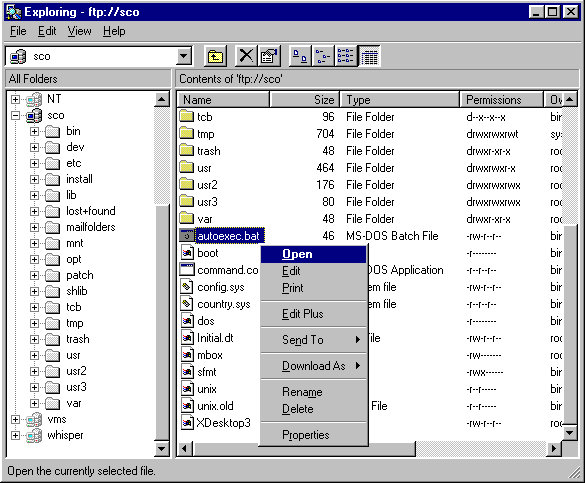Click the boot file icon
This screenshot has height=483, width=585.
(187, 253)
